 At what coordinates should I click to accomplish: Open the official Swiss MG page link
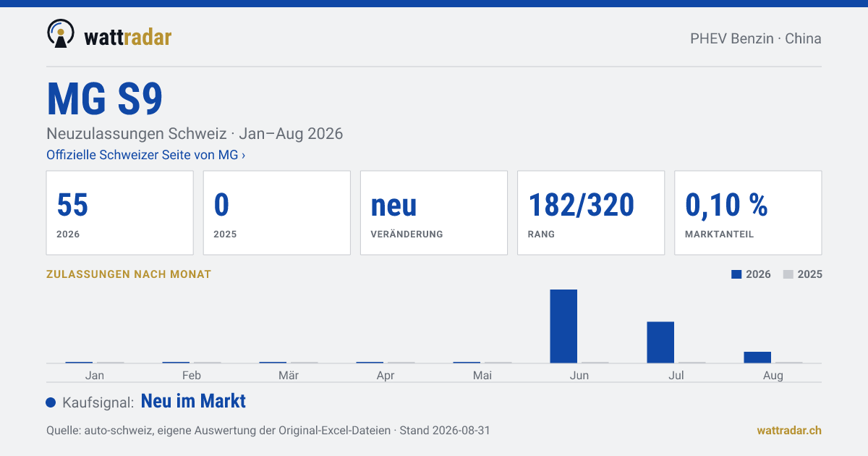coord(145,155)
